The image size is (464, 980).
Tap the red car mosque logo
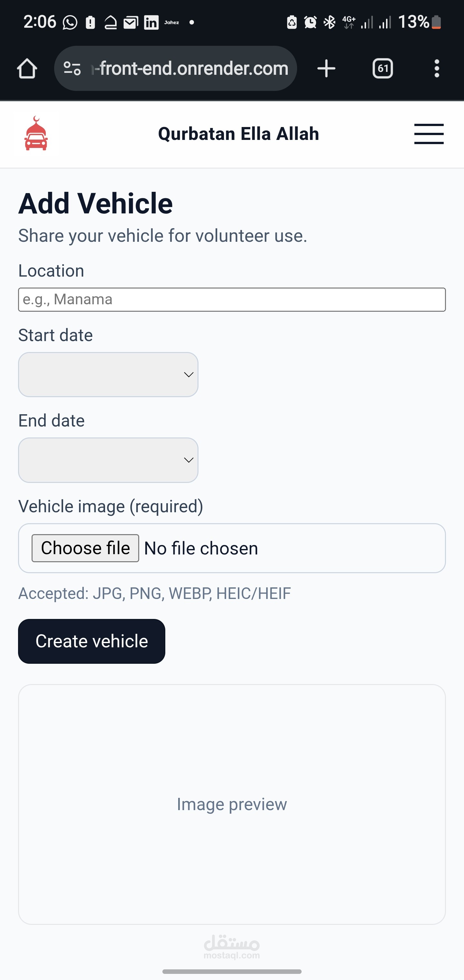pyautogui.click(x=36, y=133)
